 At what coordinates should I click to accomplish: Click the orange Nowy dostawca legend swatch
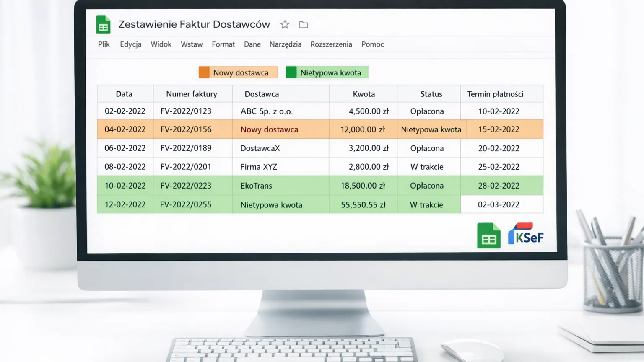pyautogui.click(x=204, y=72)
